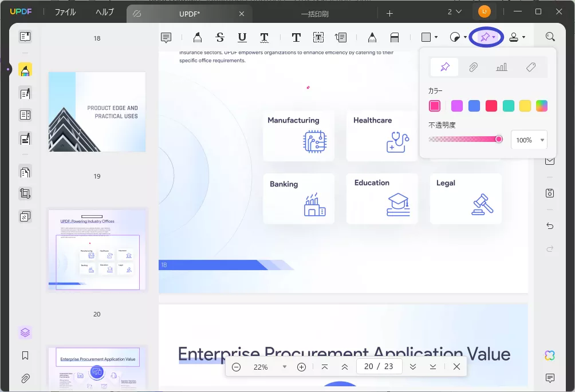The height and width of the screenshot is (392, 575).
Task: Choose the pin type in popup panel
Action: tap(444, 67)
